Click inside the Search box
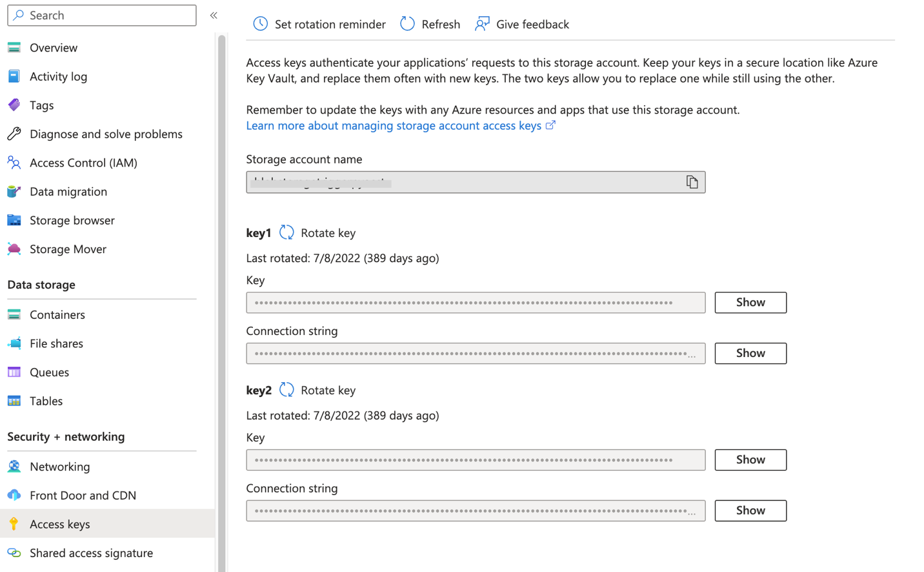The height and width of the screenshot is (572, 924). 101,15
